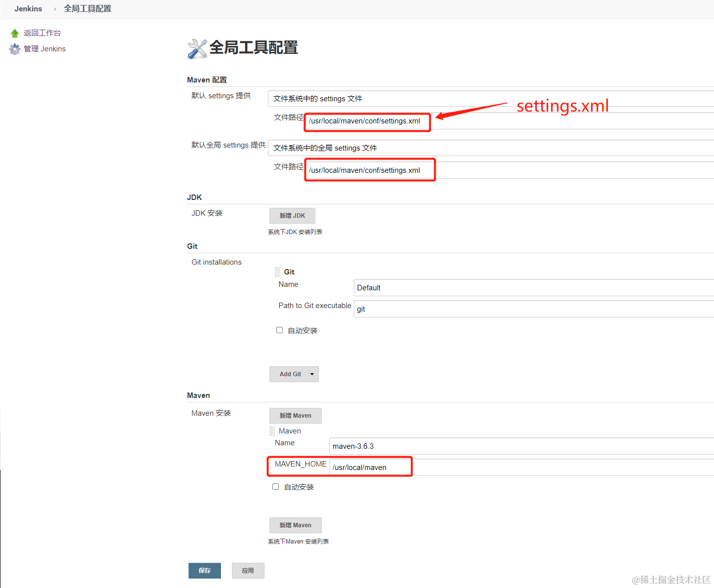Screen dimensions: 714x588
Task: Click the Path to Git executable field
Action: click(x=534, y=309)
